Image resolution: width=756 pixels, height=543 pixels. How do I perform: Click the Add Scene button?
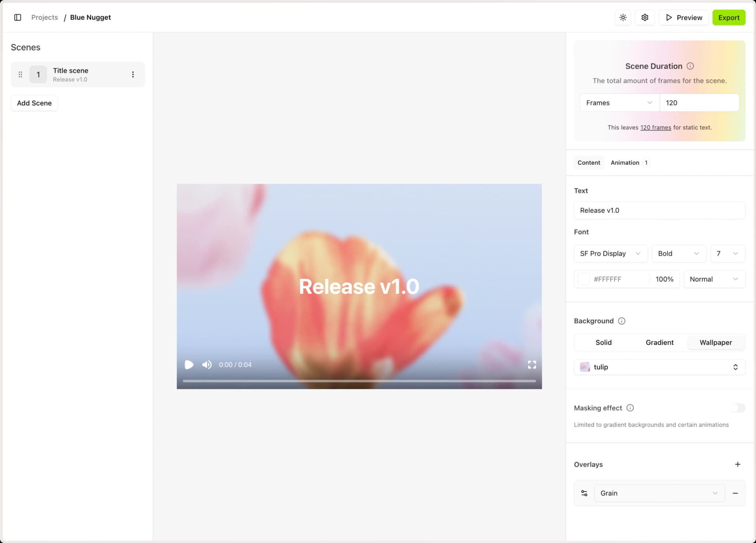click(34, 103)
